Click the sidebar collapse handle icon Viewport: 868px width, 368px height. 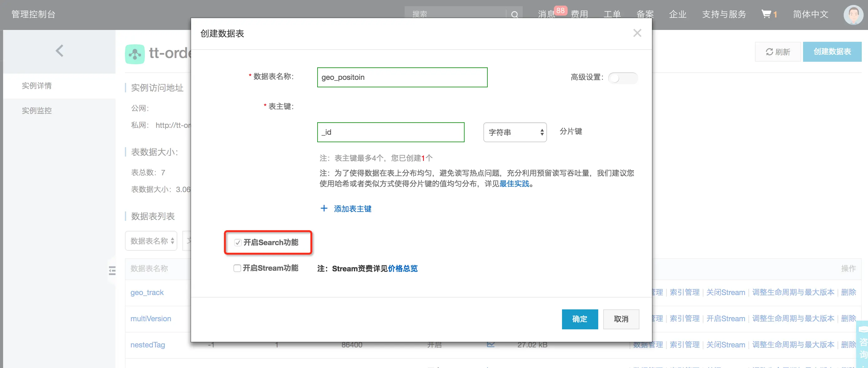pos(112,271)
